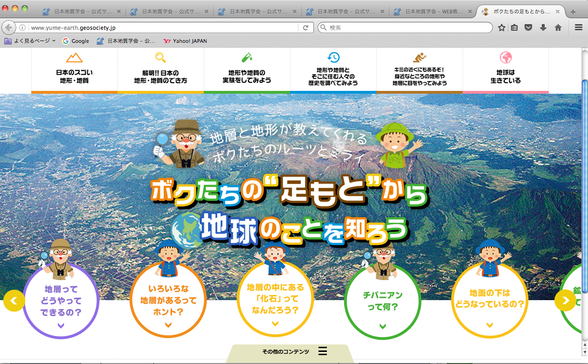
Task: Open the new tab plus button
Action: click(x=573, y=12)
